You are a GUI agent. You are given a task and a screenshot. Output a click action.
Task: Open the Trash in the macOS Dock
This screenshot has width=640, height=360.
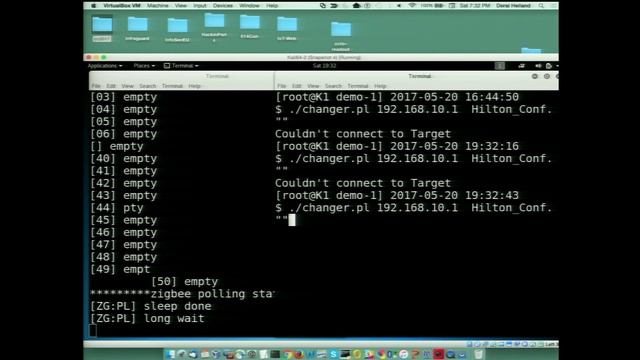pos(478,354)
